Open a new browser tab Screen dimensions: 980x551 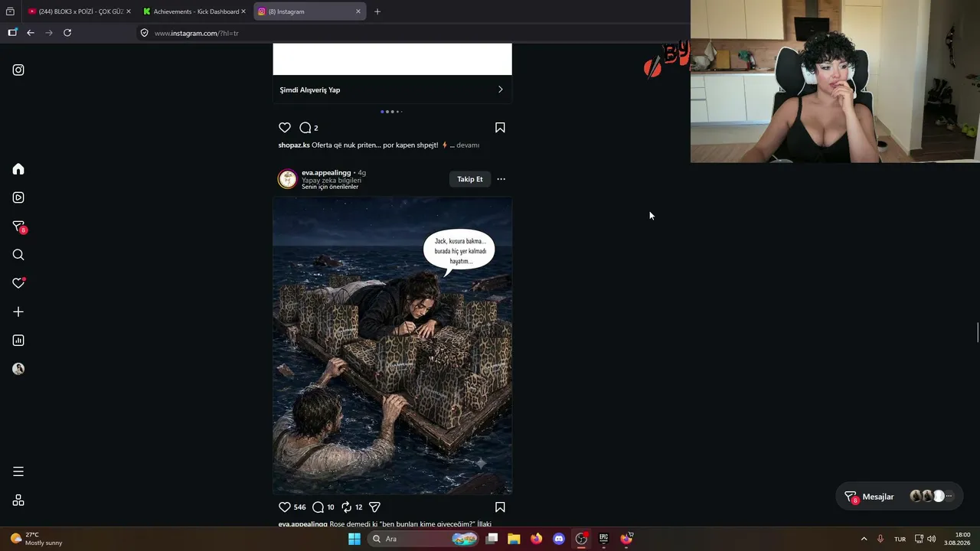click(x=377, y=11)
